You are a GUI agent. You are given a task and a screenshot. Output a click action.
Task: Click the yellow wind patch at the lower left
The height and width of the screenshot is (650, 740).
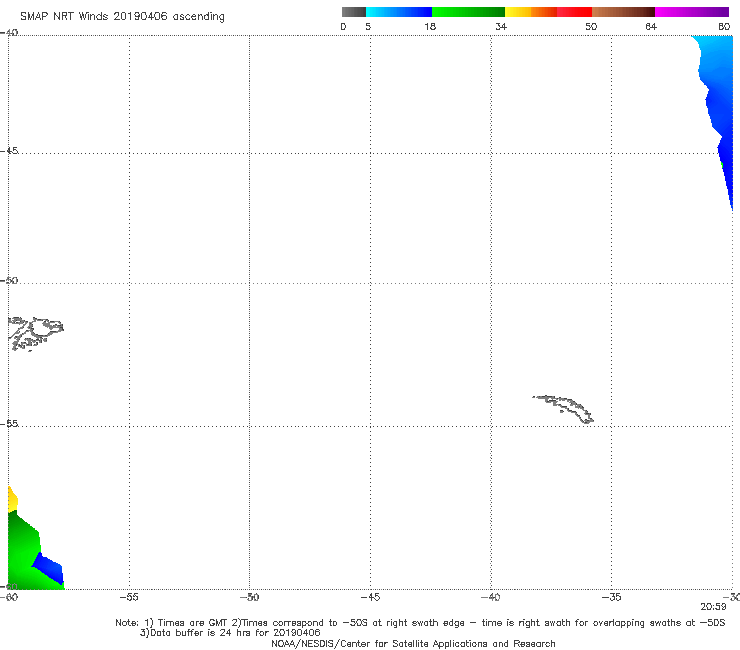coord(12,499)
